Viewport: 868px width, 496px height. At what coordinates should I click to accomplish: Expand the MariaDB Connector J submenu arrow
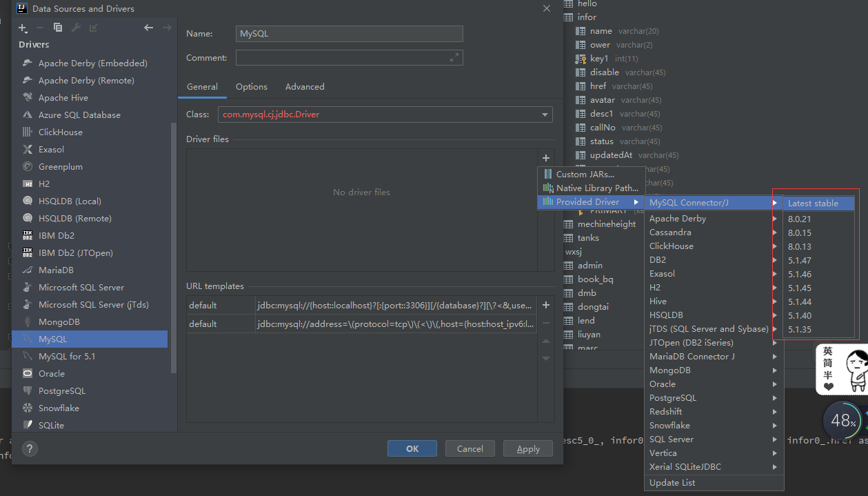point(775,357)
